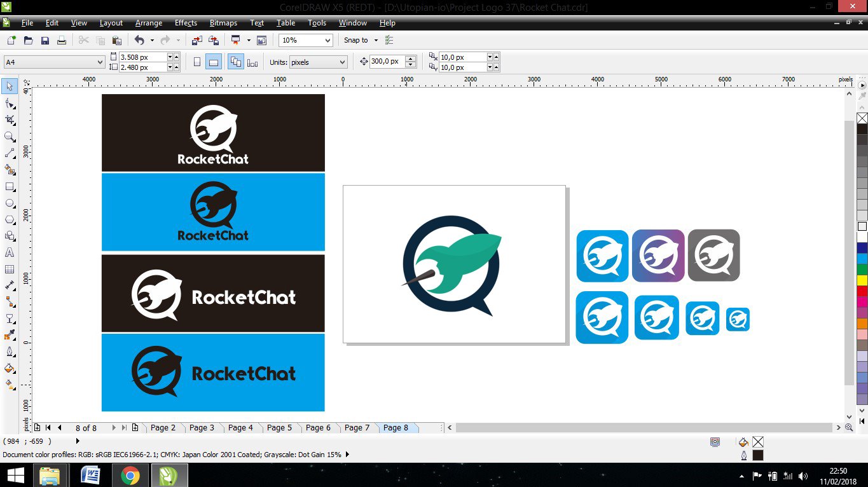Expand the Application Launcher dropdown arrow
The width and height of the screenshot is (868, 487).
(x=249, y=40)
